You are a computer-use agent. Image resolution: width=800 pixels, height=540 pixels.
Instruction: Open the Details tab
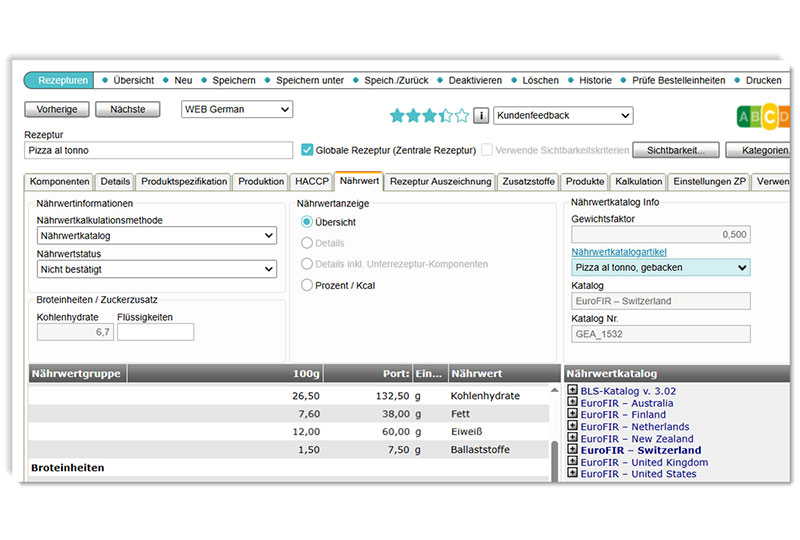click(x=115, y=182)
